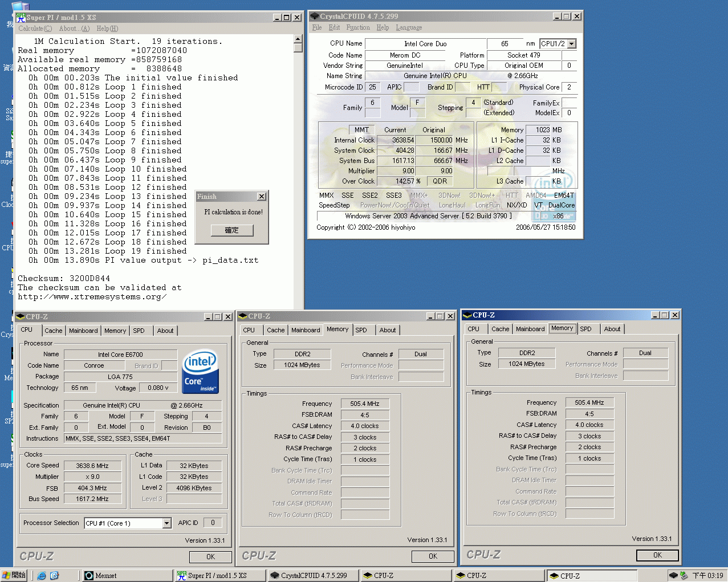Click OK in the middle CPU-Z window

tap(433, 556)
